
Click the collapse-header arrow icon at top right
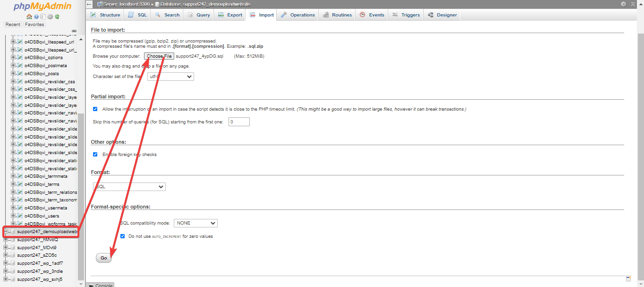(633, 4)
